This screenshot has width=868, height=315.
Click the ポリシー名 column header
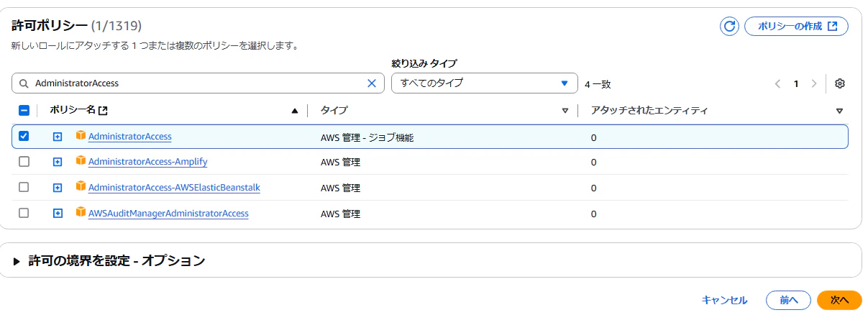click(x=72, y=110)
